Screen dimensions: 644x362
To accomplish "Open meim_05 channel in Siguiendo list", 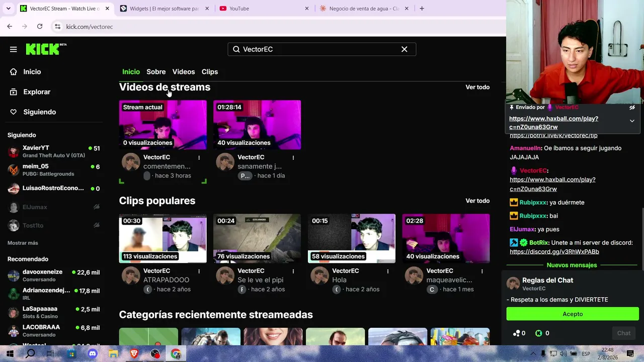I will (54, 170).
